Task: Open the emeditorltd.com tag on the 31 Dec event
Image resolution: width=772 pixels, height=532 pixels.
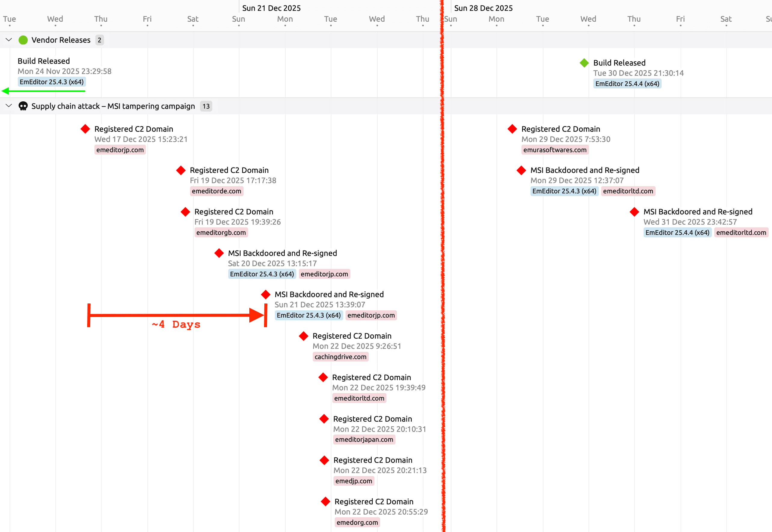Action: (741, 232)
